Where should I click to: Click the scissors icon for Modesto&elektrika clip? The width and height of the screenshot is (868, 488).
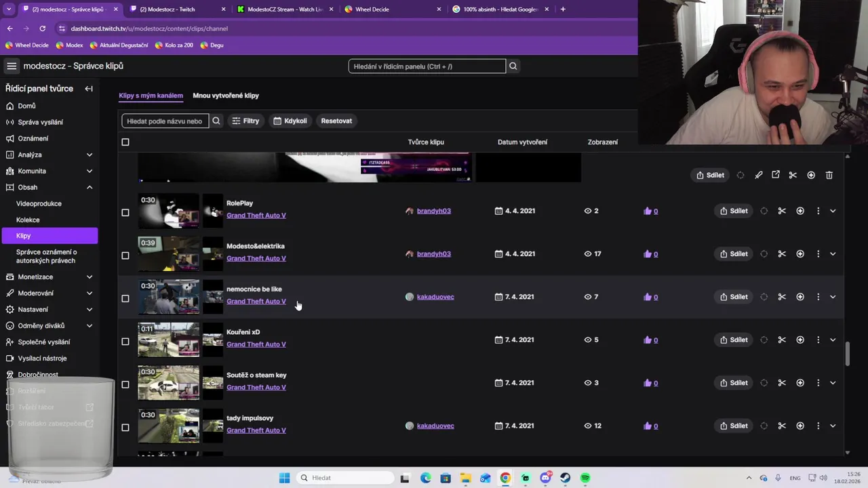(782, 253)
